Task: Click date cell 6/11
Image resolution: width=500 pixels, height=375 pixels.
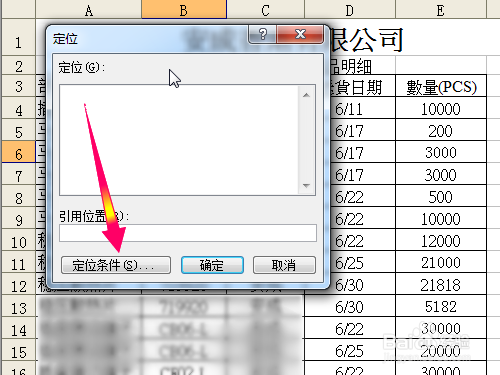Action: (x=363, y=108)
